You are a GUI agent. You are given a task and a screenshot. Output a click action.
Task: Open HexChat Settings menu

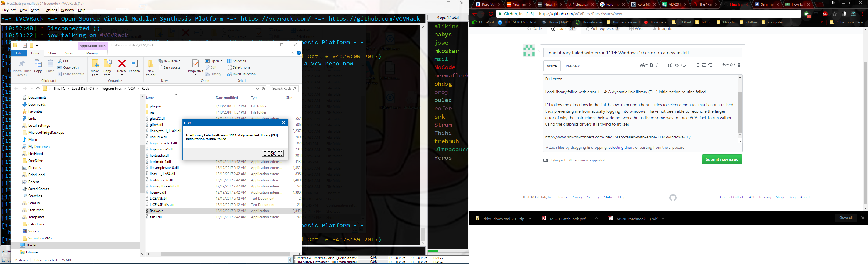click(50, 10)
